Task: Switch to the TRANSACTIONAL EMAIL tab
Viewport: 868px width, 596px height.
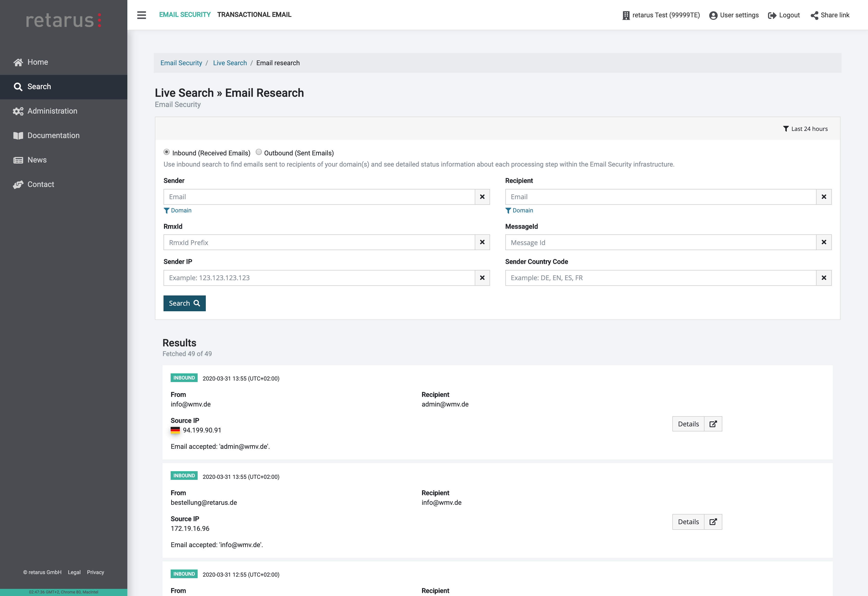Action: 254,15
